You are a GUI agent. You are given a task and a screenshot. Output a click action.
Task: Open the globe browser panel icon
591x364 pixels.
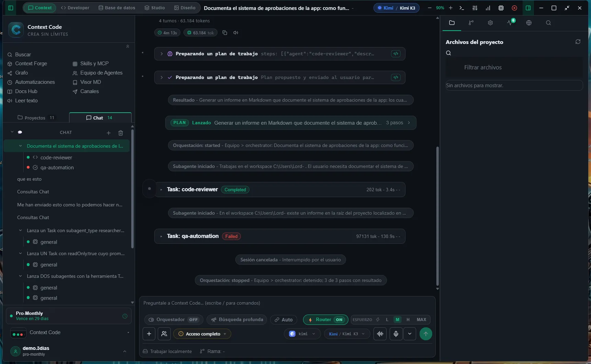(x=529, y=23)
